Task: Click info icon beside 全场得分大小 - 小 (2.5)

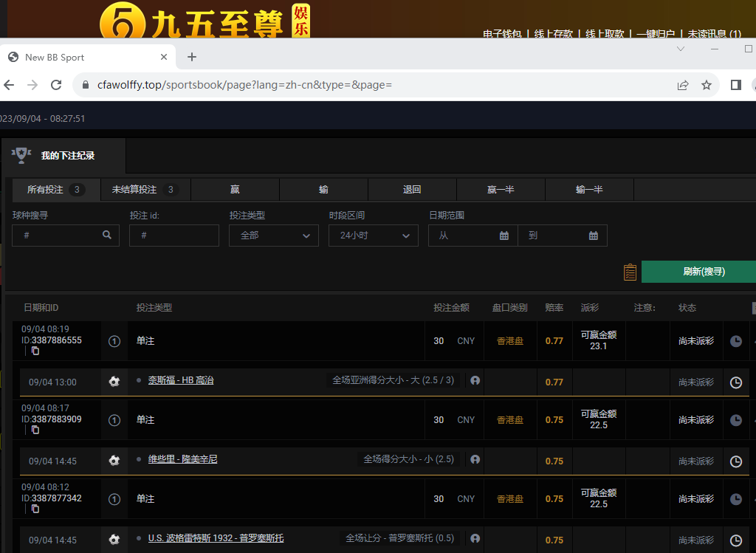Action: point(475,459)
